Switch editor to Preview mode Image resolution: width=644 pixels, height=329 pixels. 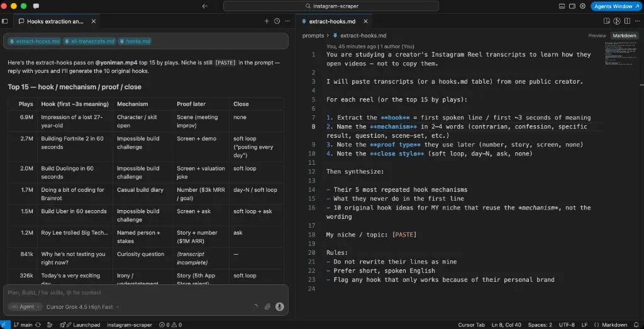(597, 36)
